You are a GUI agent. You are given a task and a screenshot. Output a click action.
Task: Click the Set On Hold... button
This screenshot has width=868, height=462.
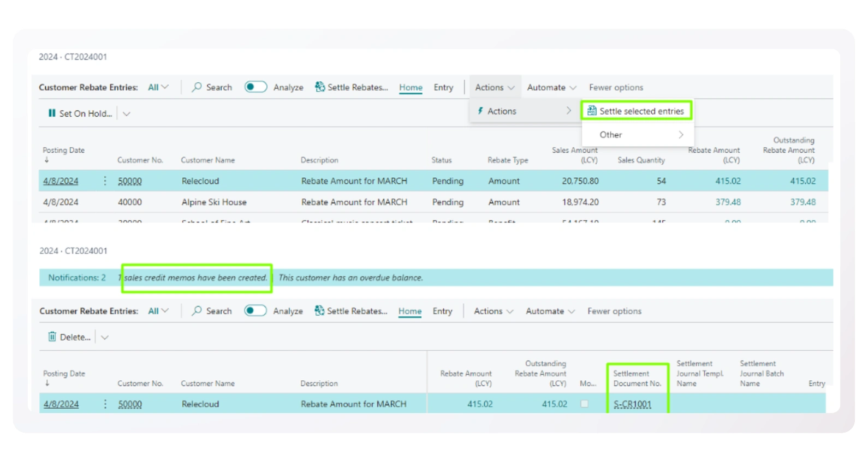80,113
